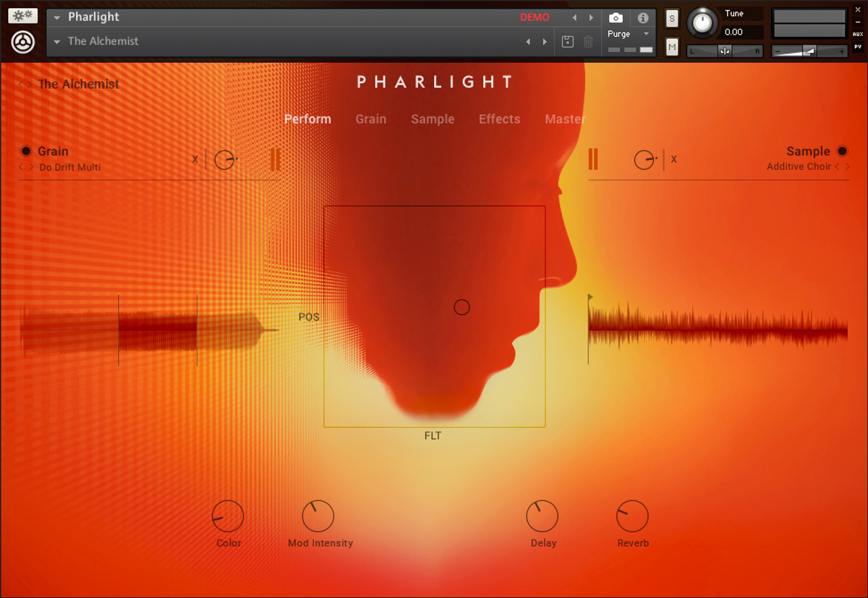Open the Purge dropdown menu
This screenshot has height=598, width=868.
click(x=628, y=34)
